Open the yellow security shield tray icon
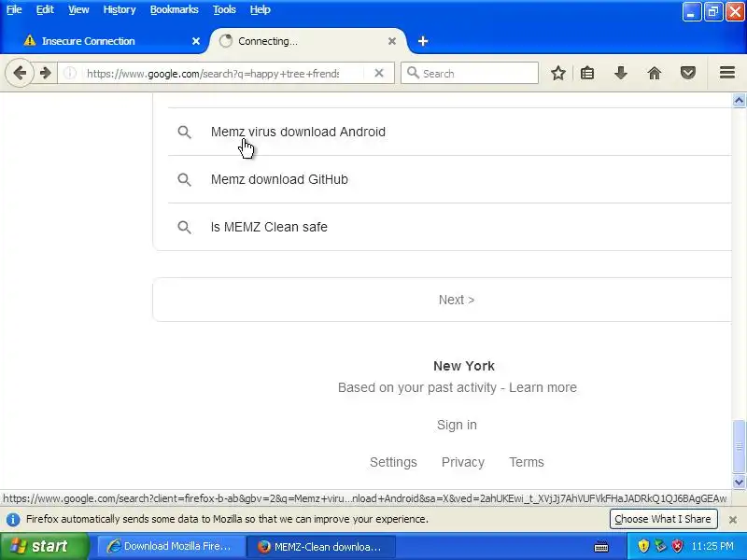The image size is (747, 560). coord(643,546)
